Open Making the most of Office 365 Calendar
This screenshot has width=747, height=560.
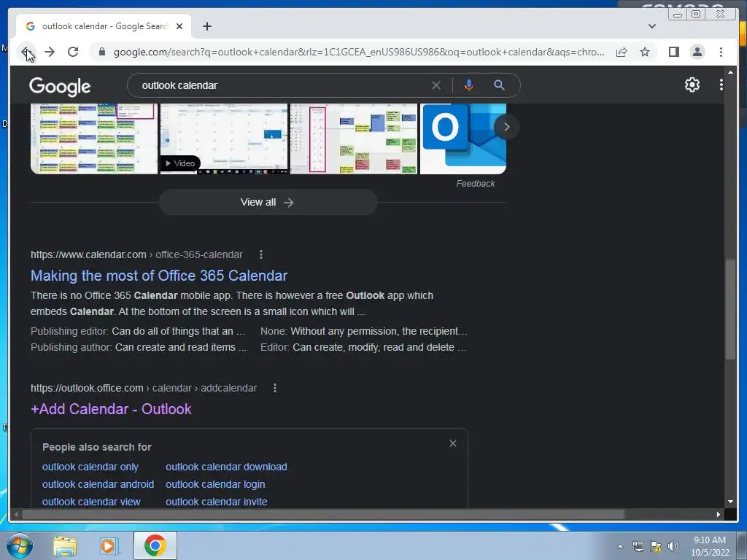159,276
